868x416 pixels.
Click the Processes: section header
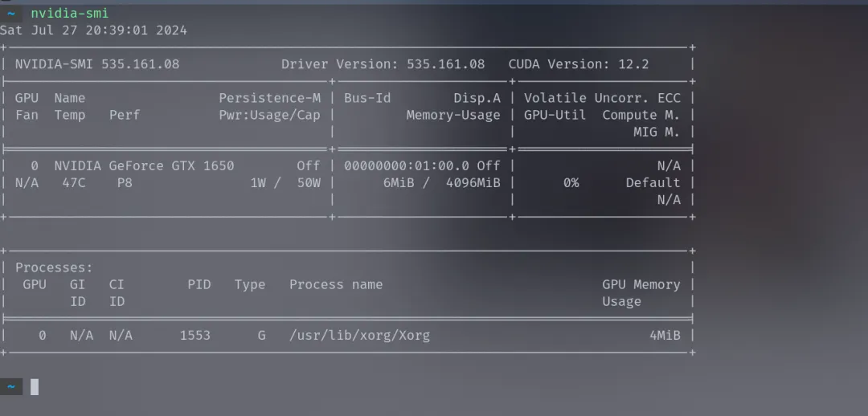54,267
